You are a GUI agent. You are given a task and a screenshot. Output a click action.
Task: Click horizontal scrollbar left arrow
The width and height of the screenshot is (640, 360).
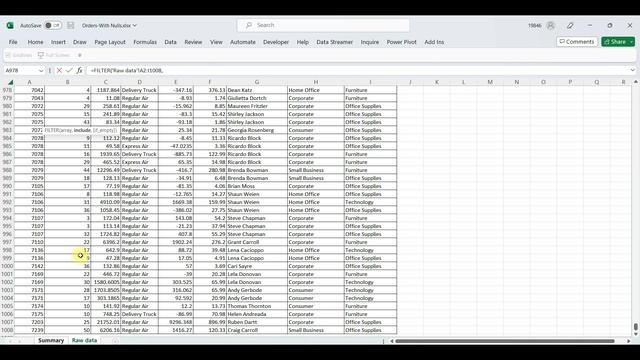[391, 341]
